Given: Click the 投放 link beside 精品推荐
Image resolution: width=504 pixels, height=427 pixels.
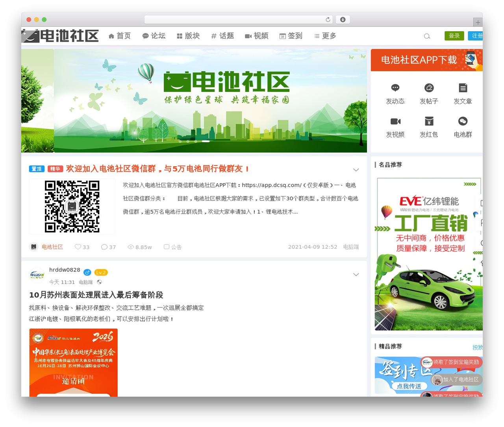Looking at the screenshot, I should pyautogui.click(x=477, y=347).
